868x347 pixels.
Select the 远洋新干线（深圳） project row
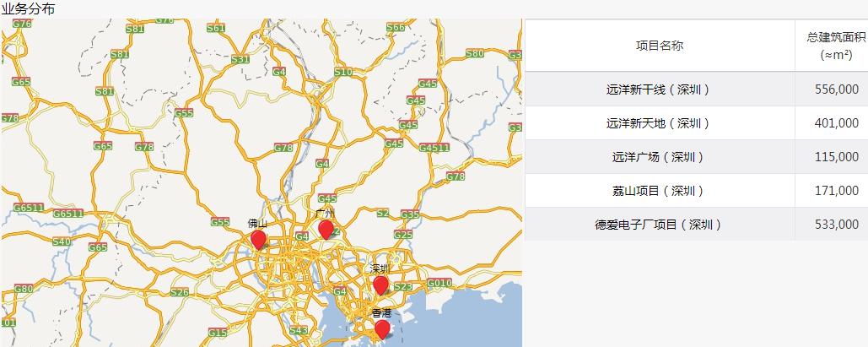[659, 89]
